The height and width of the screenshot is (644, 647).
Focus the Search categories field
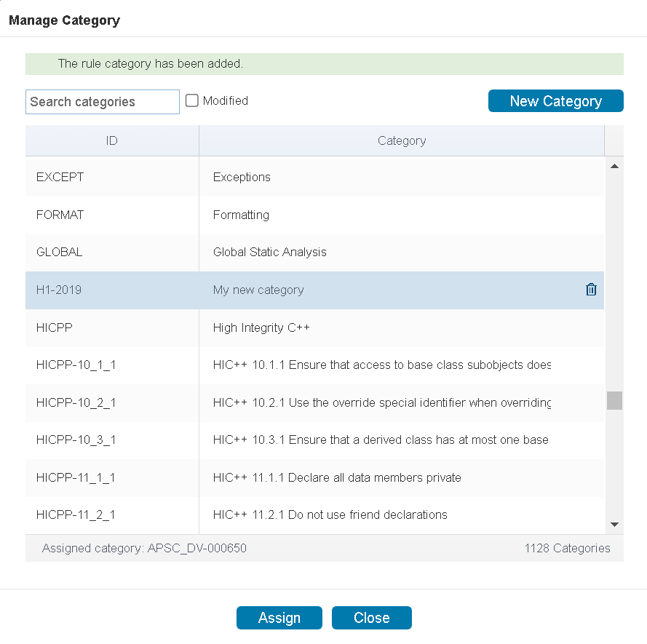(x=103, y=102)
